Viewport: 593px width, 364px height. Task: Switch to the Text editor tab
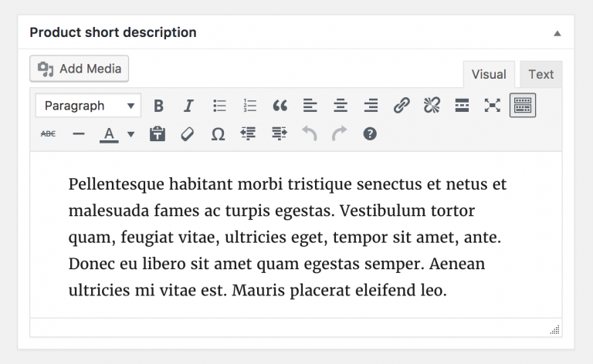(540, 74)
